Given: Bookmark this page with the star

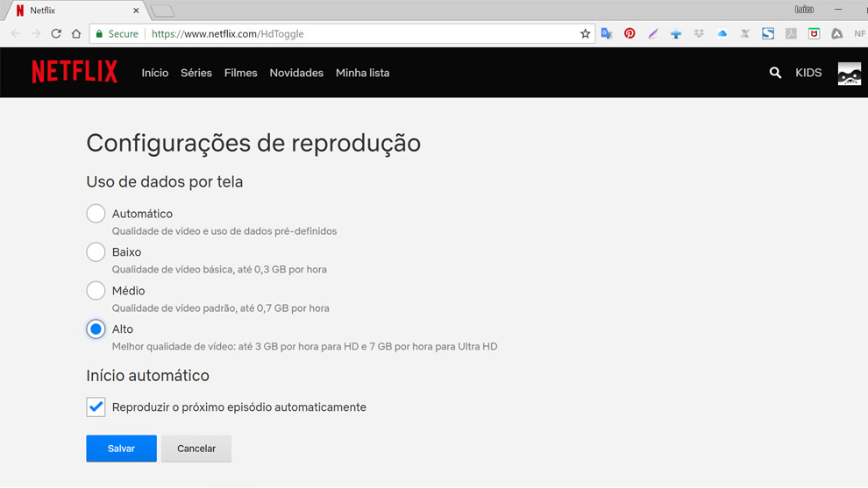Looking at the screenshot, I should [585, 34].
